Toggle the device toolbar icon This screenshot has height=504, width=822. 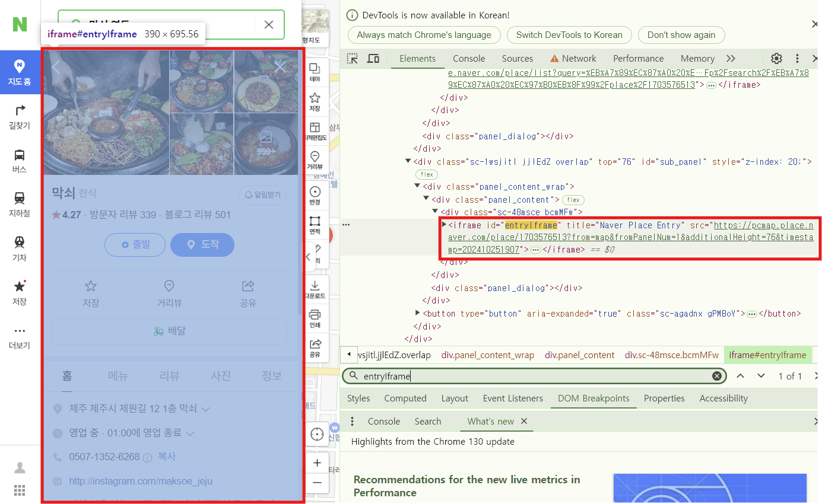pyautogui.click(x=373, y=58)
